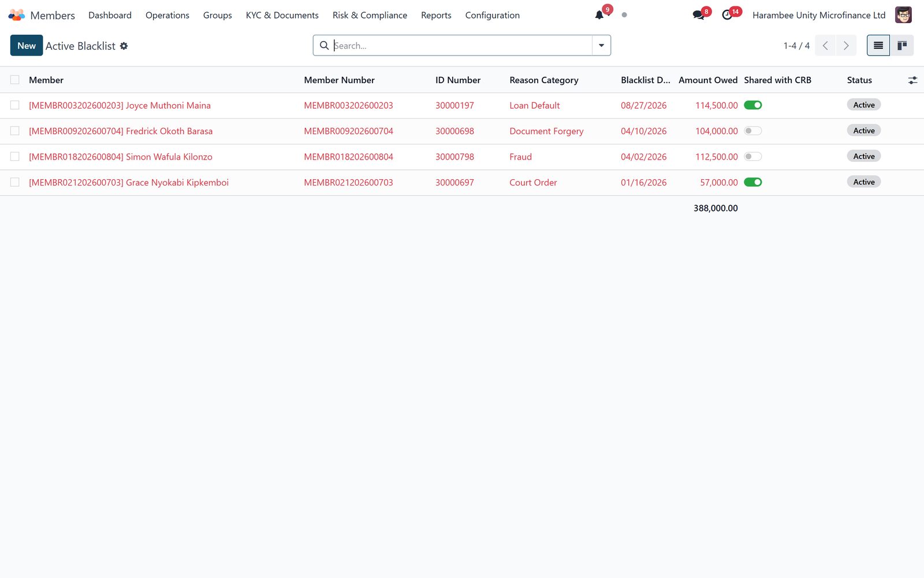
Task: Click the Members app logo
Action: (x=17, y=15)
